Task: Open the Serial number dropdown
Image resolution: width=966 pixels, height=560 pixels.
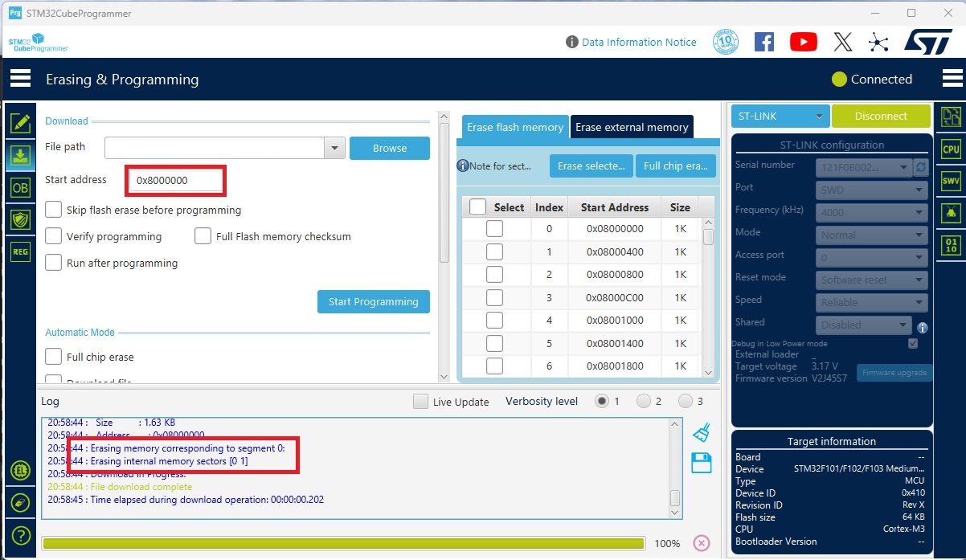Action: [x=864, y=167]
